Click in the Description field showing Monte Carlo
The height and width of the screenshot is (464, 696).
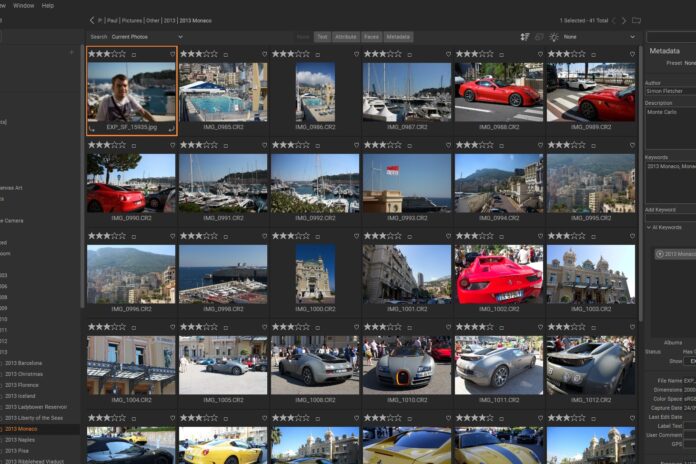coord(671,128)
